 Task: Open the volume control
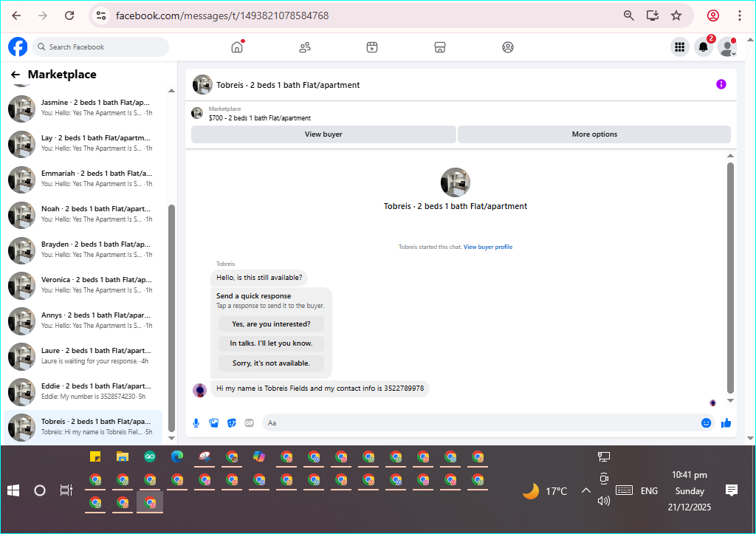[604, 501]
